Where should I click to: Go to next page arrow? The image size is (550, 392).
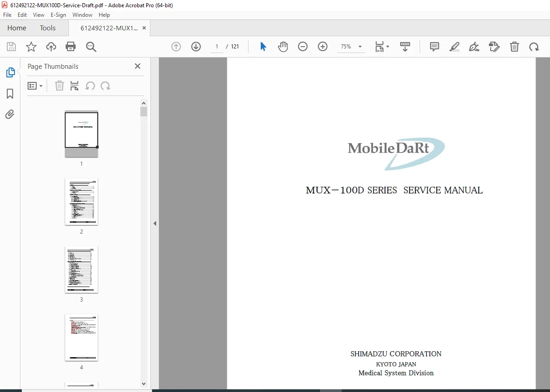196,47
